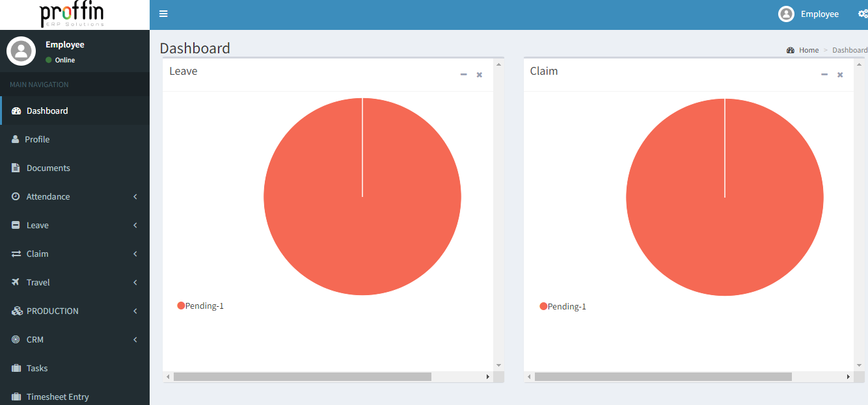Click Leave panel scroll-up arrow
This screenshot has height=405, width=868.
point(498,64)
